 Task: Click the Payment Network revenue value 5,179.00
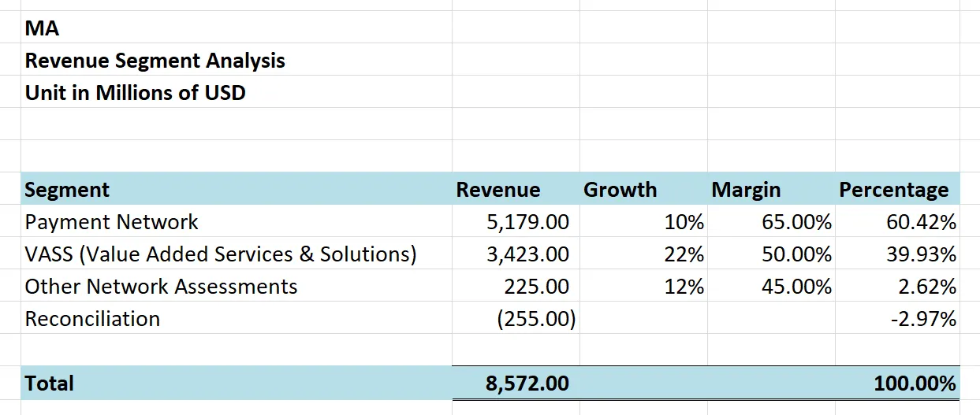coord(527,222)
